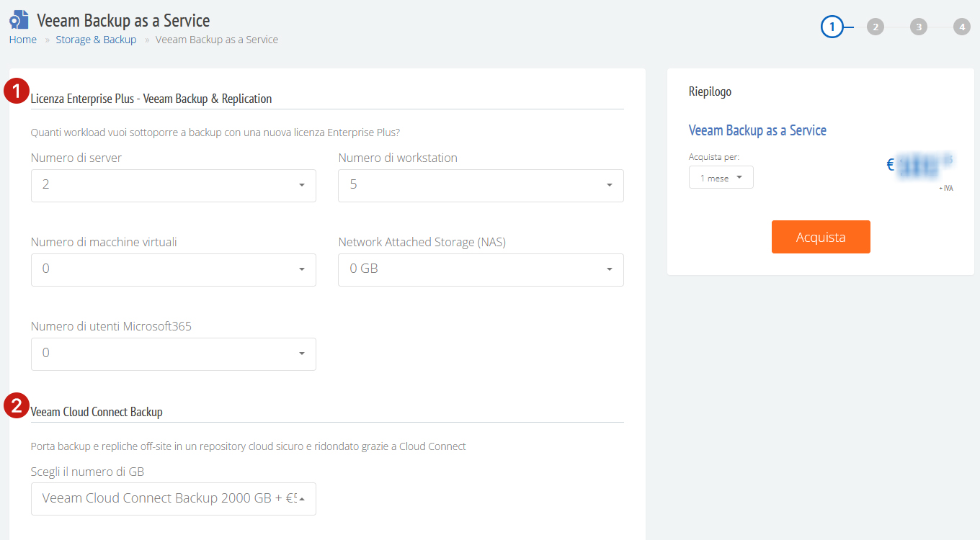Click the page title Veeam Backup as a Service
The width and height of the screenshot is (980, 540).
[x=123, y=20]
